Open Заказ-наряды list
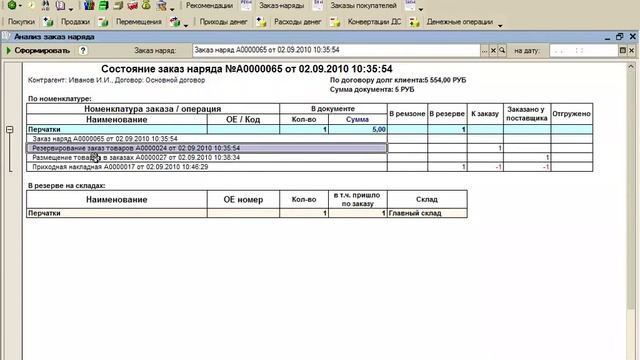This screenshot has height=360, width=640. 282,6
